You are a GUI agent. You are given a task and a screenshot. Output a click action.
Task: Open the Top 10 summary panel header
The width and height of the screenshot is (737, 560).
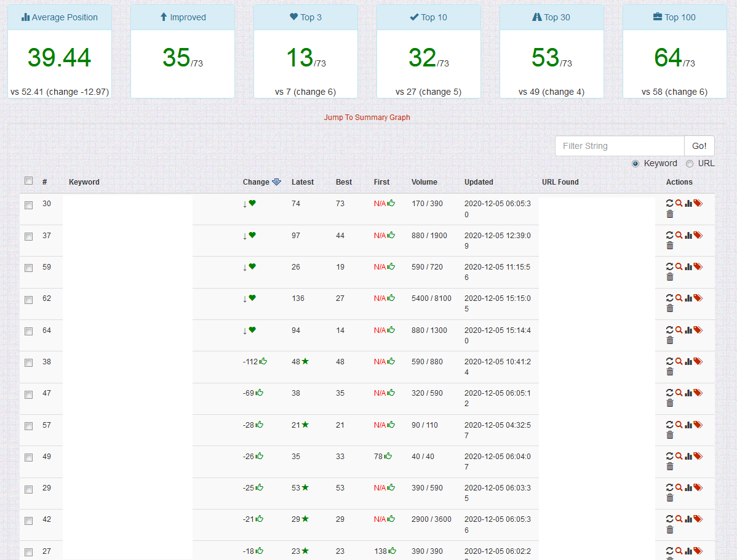click(429, 17)
